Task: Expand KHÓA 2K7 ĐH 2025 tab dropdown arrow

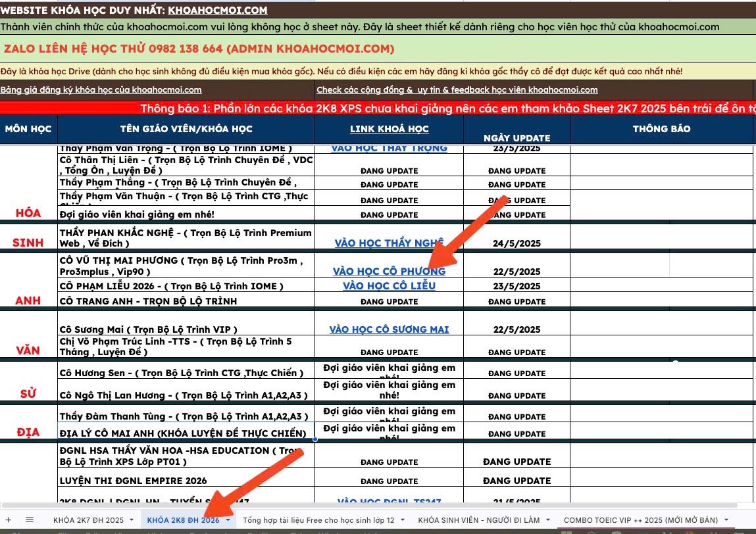Action: [132, 520]
